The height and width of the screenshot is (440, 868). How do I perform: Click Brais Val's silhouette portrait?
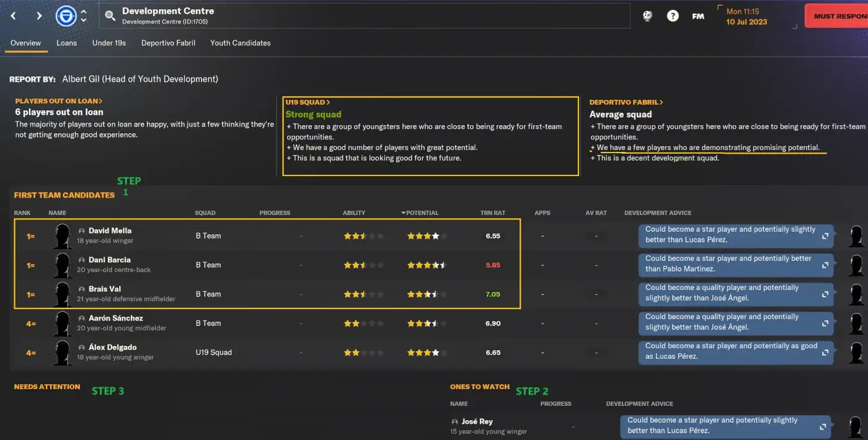tap(63, 294)
